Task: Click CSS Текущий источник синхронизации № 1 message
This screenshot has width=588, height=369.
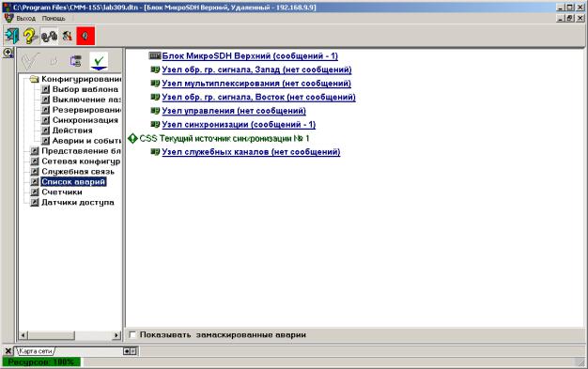Action: coord(224,138)
